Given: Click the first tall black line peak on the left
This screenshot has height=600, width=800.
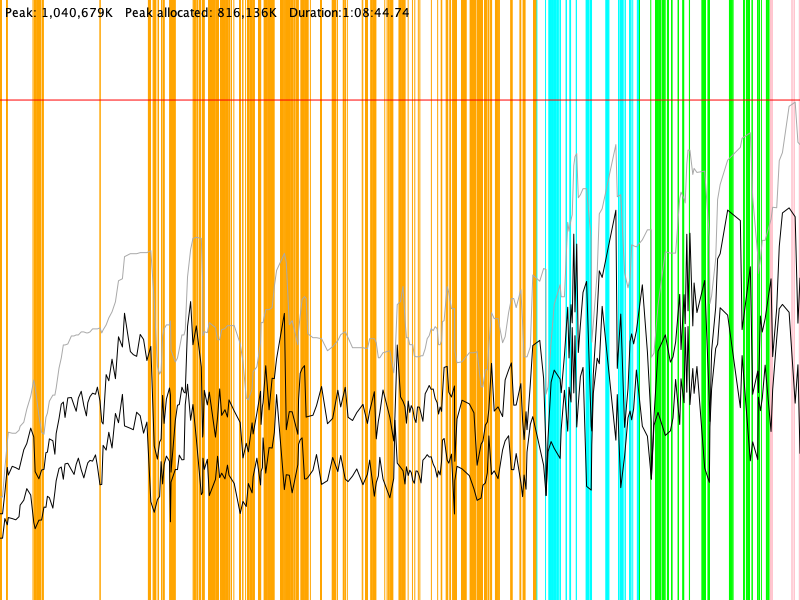Looking at the screenshot, I should [x=125, y=314].
